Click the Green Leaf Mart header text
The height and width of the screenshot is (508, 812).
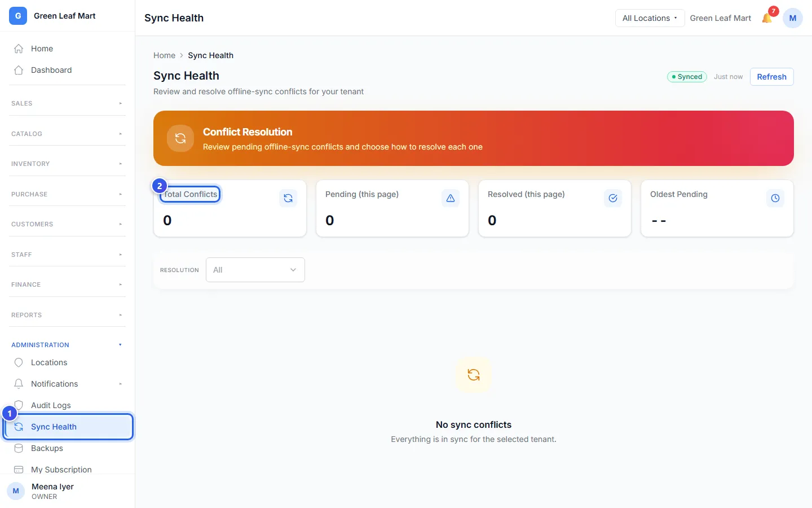point(720,18)
